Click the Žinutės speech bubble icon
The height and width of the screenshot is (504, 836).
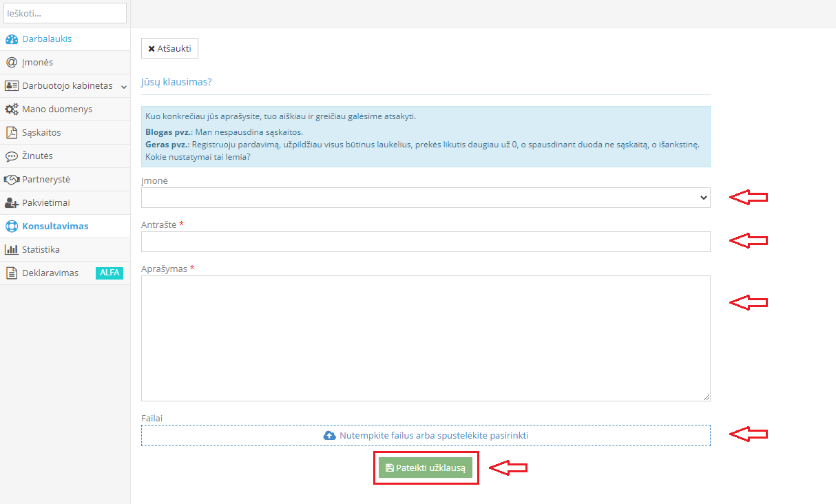point(11,156)
